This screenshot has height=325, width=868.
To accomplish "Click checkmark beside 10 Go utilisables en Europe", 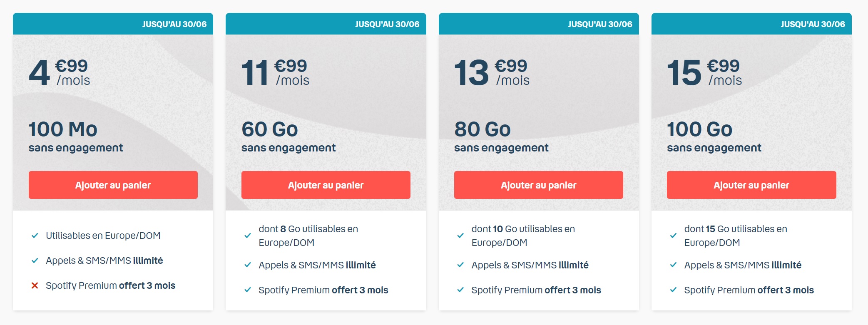I will 460,236.
